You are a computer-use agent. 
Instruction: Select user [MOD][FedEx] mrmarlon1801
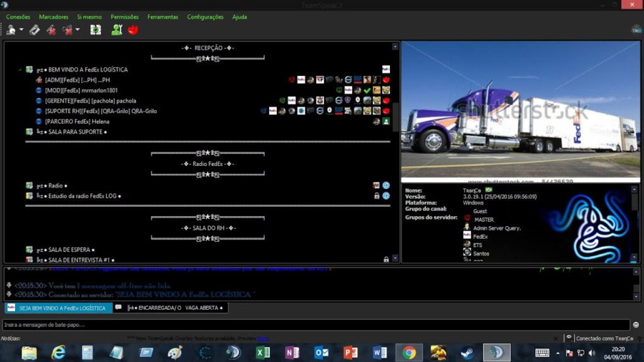(81, 90)
